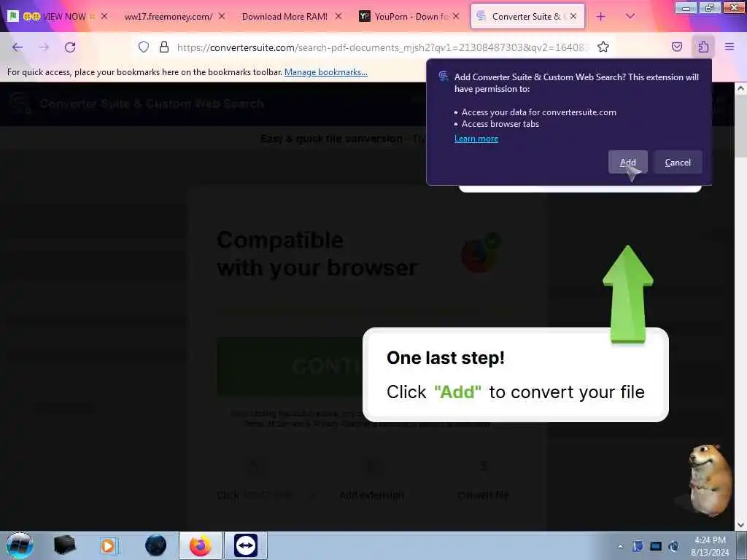Image resolution: width=747 pixels, height=560 pixels.
Task: Click the URL address bar
Action: pyautogui.click(x=381, y=47)
